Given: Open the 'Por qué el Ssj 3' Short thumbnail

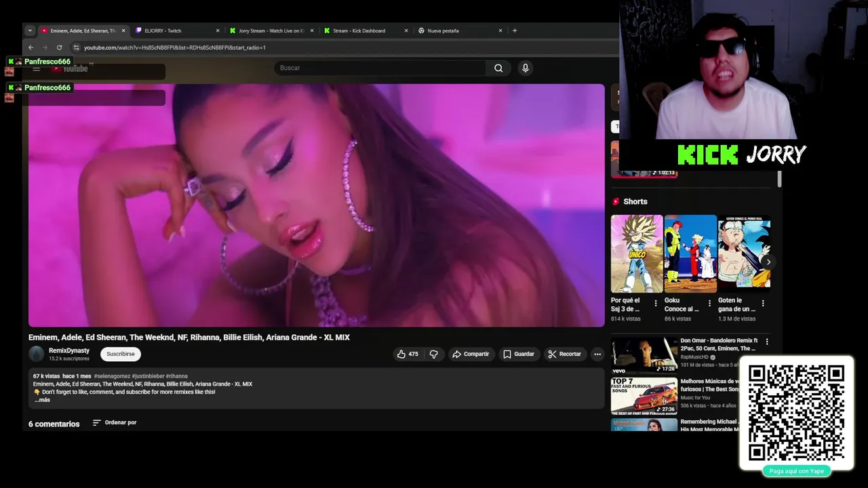Looking at the screenshot, I should coord(637,253).
